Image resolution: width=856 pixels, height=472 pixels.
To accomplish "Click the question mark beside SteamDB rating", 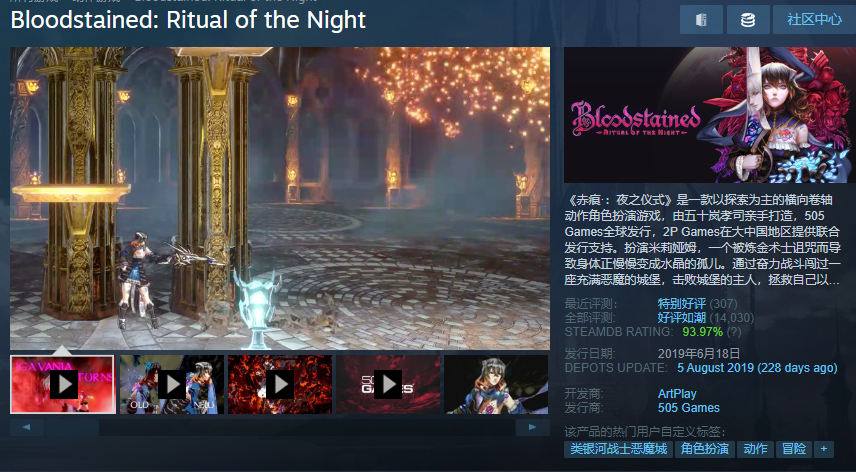I will 734,332.
